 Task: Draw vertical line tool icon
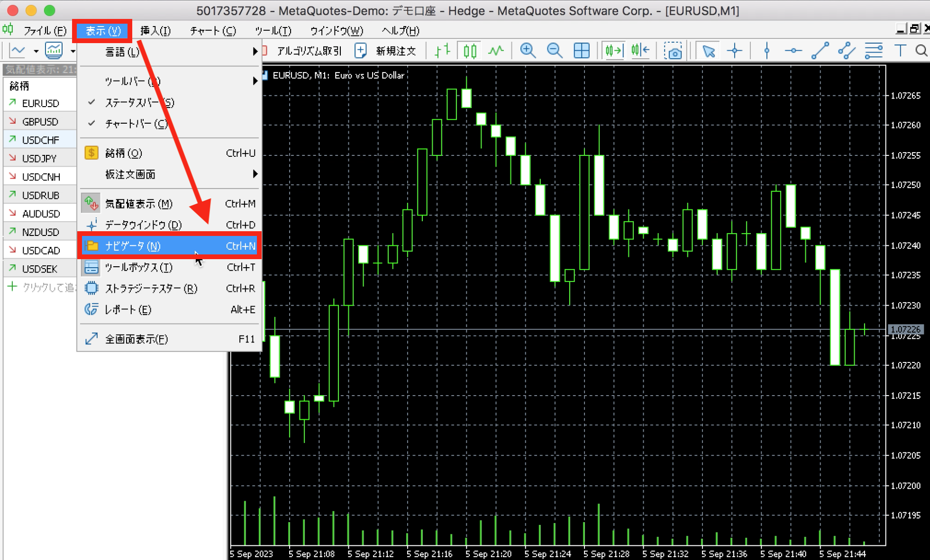tap(766, 50)
